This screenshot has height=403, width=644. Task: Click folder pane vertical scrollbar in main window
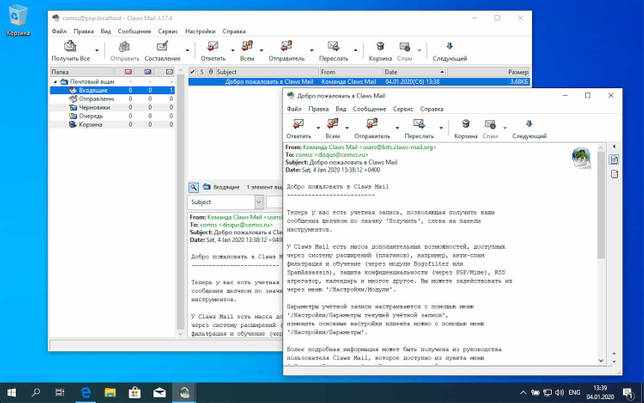[181, 203]
